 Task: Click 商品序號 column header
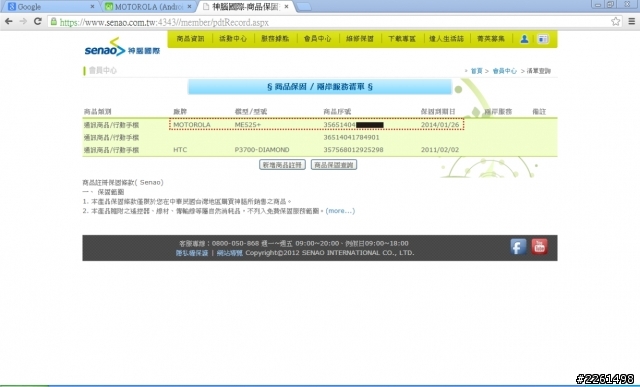pos(337,111)
